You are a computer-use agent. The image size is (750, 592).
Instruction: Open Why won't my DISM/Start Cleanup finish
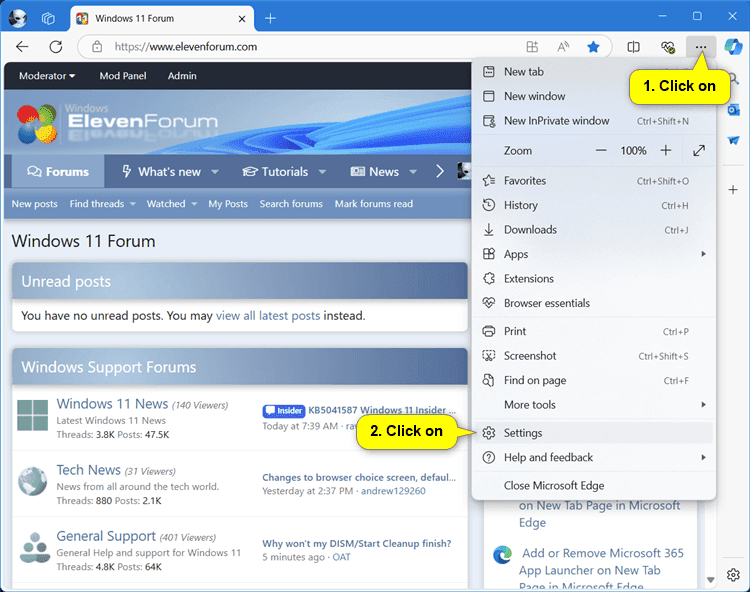(356, 543)
